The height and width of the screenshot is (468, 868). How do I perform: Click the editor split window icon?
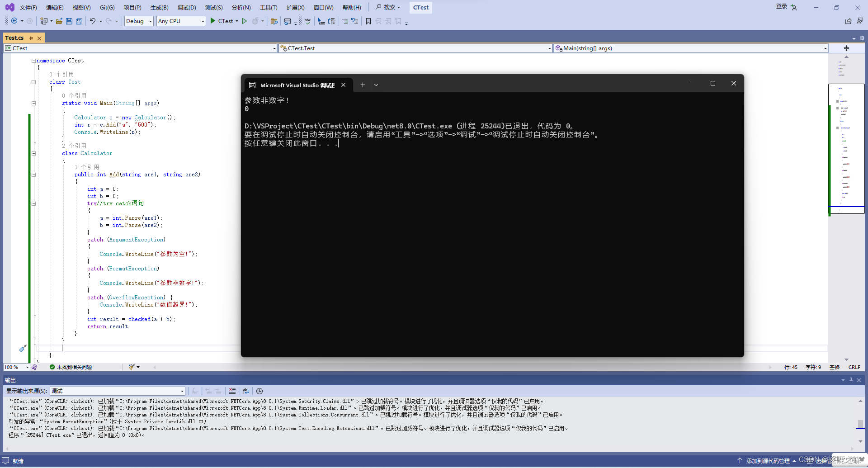click(846, 48)
